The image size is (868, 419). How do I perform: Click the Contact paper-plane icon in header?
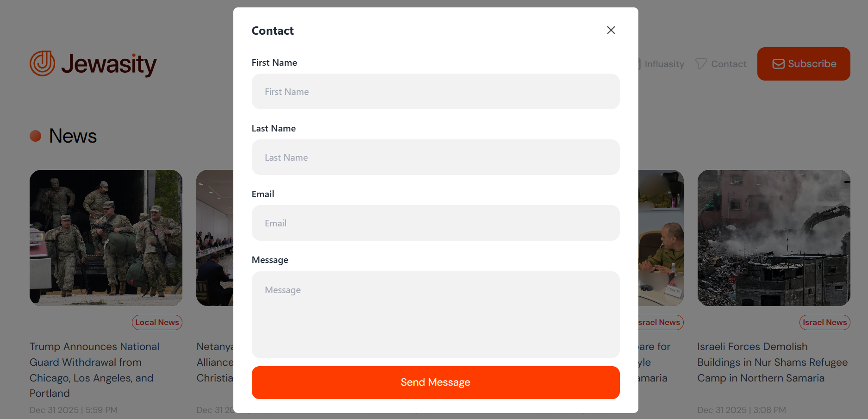click(701, 64)
